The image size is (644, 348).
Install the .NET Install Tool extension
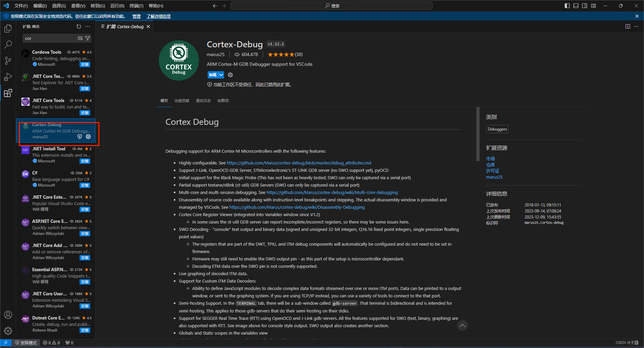click(x=85, y=161)
